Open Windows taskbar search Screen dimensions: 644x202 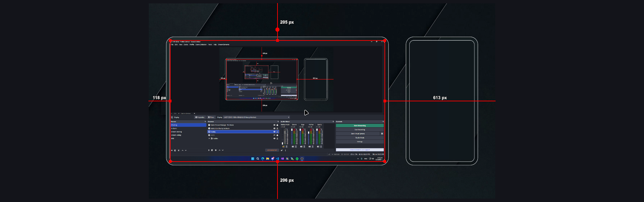point(258,158)
